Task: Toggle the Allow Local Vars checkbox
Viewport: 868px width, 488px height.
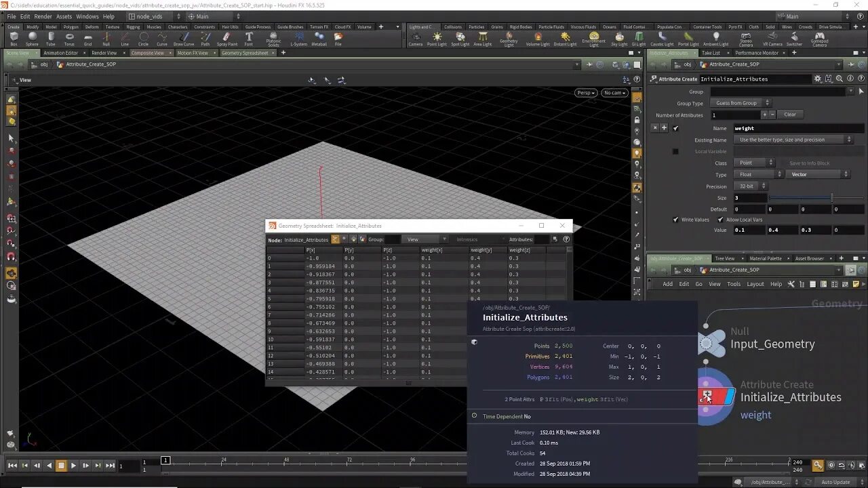Action: tap(720, 220)
